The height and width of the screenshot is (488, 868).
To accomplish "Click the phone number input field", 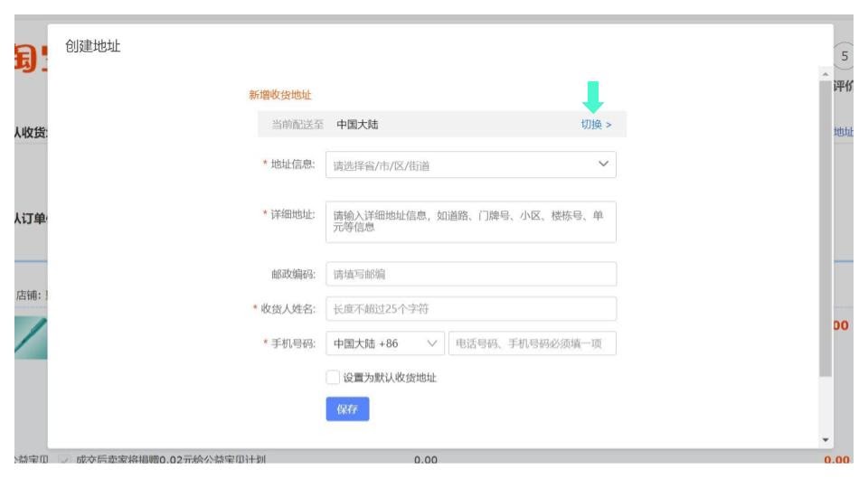I will tap(532, 344).
